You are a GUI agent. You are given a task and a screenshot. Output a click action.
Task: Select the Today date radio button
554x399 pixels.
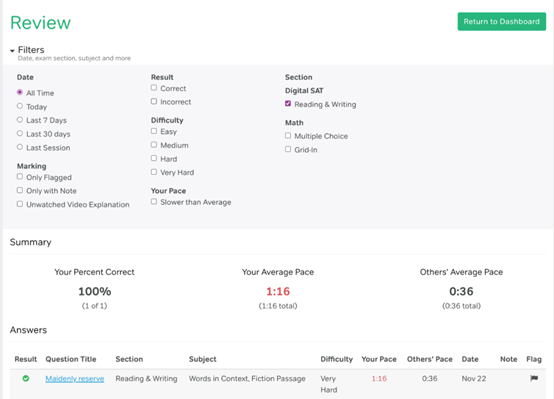point(20,106)
